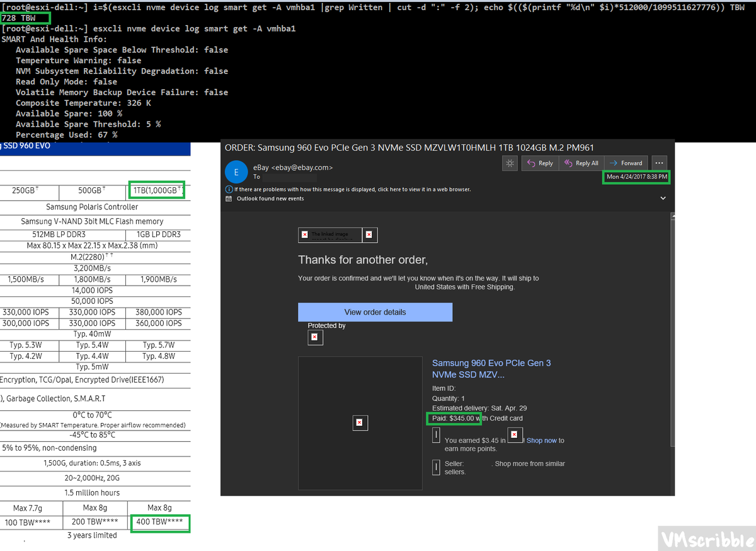The height and width of the screenshot is (551, 756).
Task: Click calendar icon next to Outlook found new events
Action: (x=229, y=199)
